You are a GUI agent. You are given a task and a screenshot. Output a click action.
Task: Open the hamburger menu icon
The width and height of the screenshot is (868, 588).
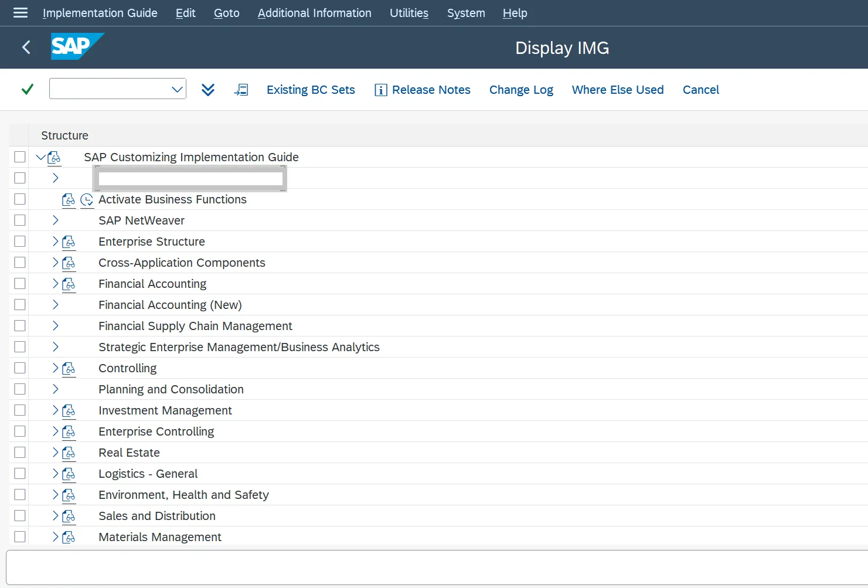(19, 13)
